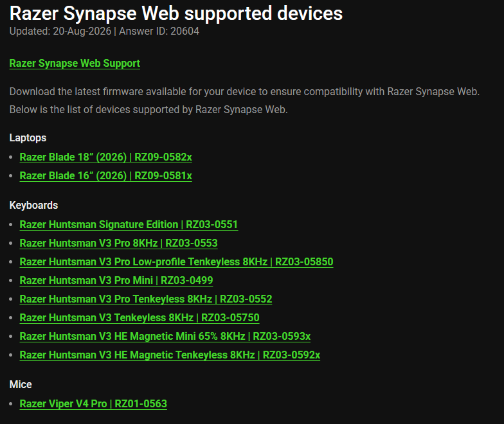The image size is (504, 424).
Task: Click the sentence listing devices supported by Synapse Web
Action: coord(148,109)
